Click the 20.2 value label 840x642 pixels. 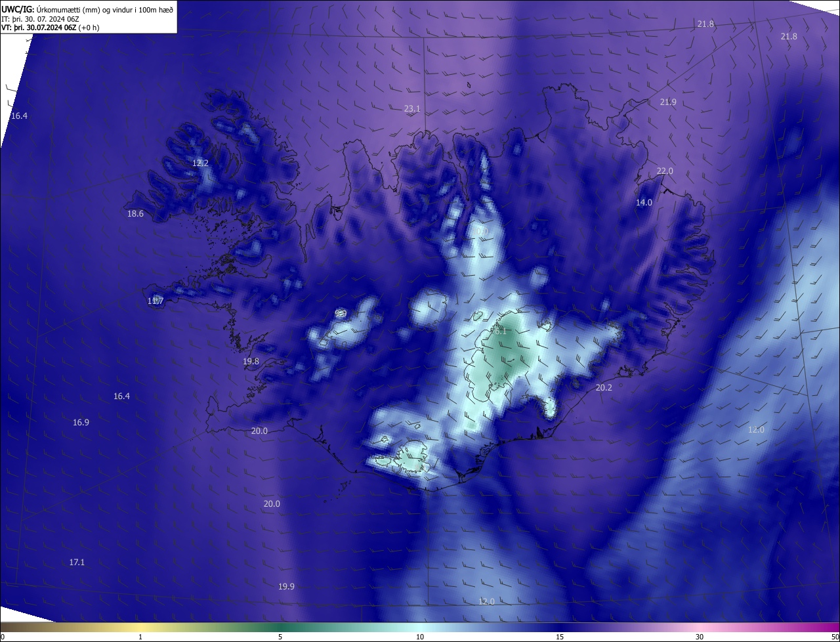pyautogui.click(x=604, y=388)
